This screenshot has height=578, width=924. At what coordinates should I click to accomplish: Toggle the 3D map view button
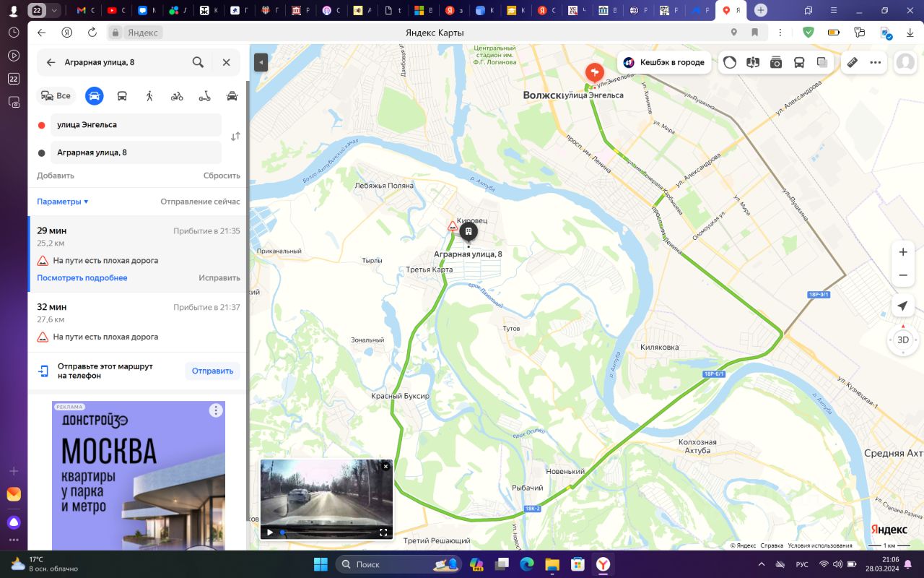902,340
